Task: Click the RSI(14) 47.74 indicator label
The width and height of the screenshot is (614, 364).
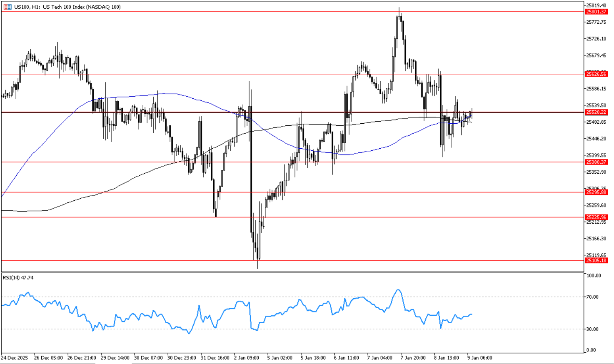Action: [18, 277]
